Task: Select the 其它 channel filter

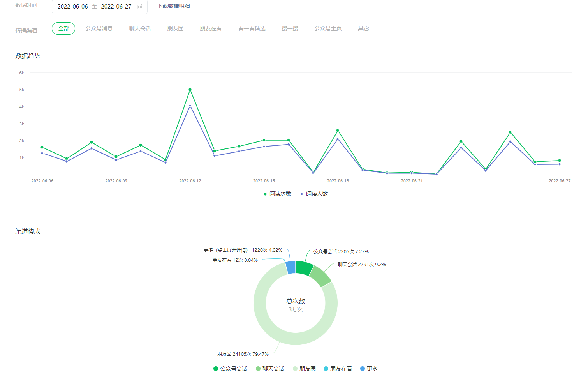Action: 363,28
